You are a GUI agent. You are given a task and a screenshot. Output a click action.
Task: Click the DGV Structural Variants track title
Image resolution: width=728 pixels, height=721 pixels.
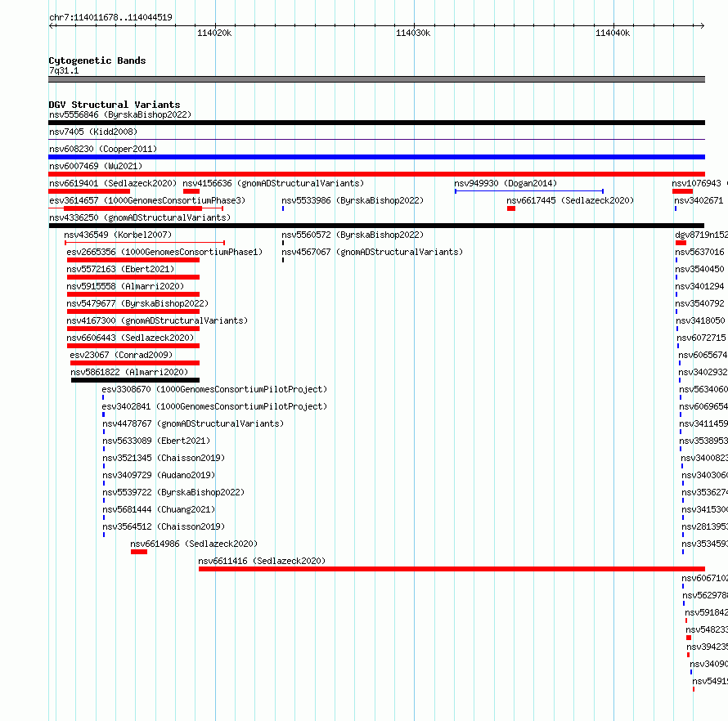(115, 105)
